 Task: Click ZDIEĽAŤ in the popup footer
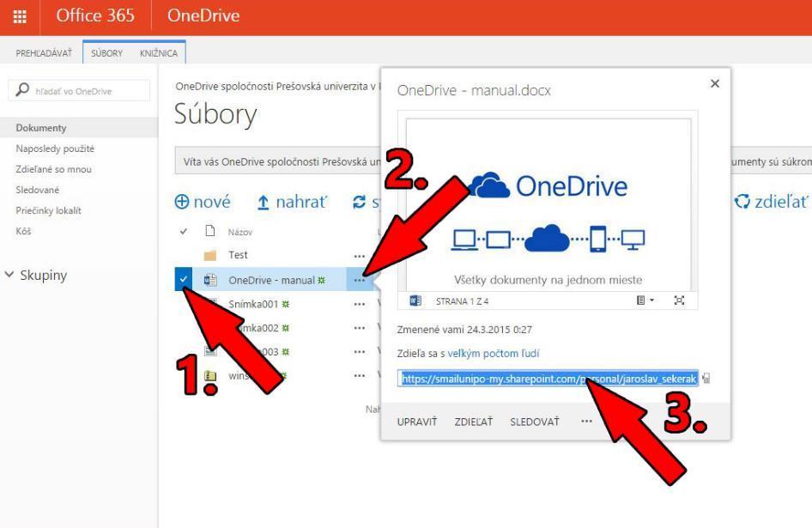(x=473, y=422)
